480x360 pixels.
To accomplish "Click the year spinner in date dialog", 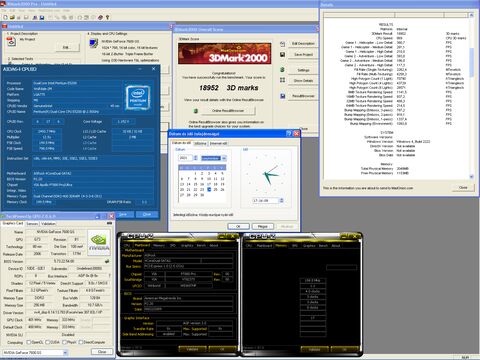I will point(196,158).
